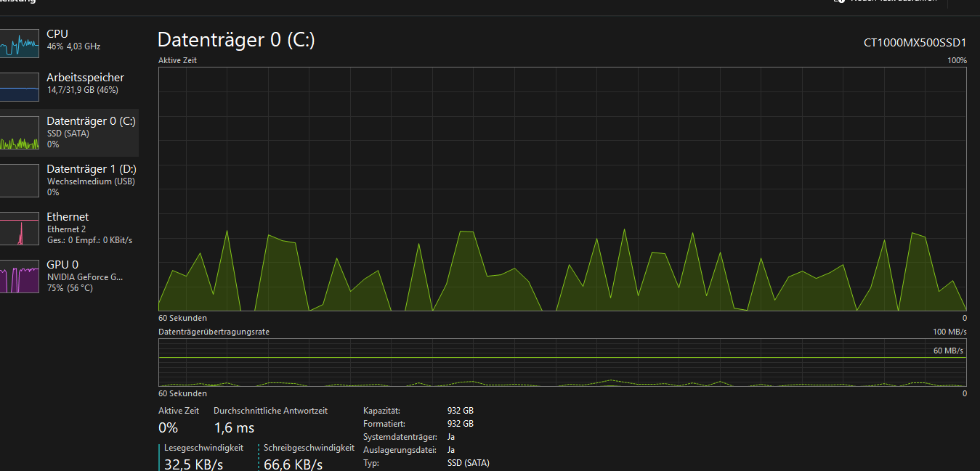980x471 pixels.
Task: Click the 66,6 KB/s write speed value
Action: pyautogui.click(x=293, y=464)
